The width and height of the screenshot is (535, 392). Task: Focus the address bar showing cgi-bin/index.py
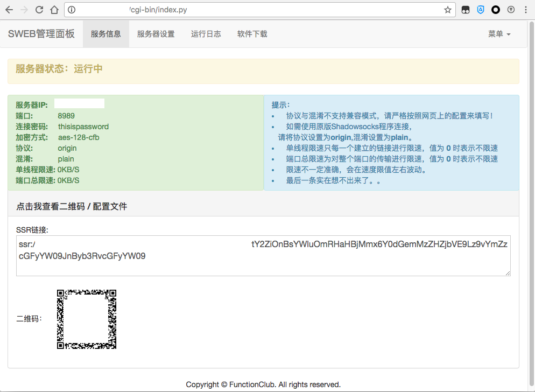260,10
